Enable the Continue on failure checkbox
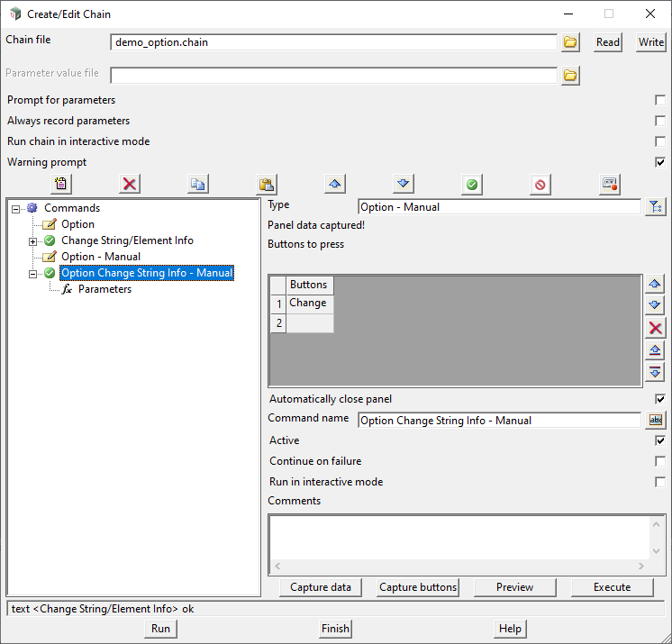672x644 pixels. click(660, 461)
